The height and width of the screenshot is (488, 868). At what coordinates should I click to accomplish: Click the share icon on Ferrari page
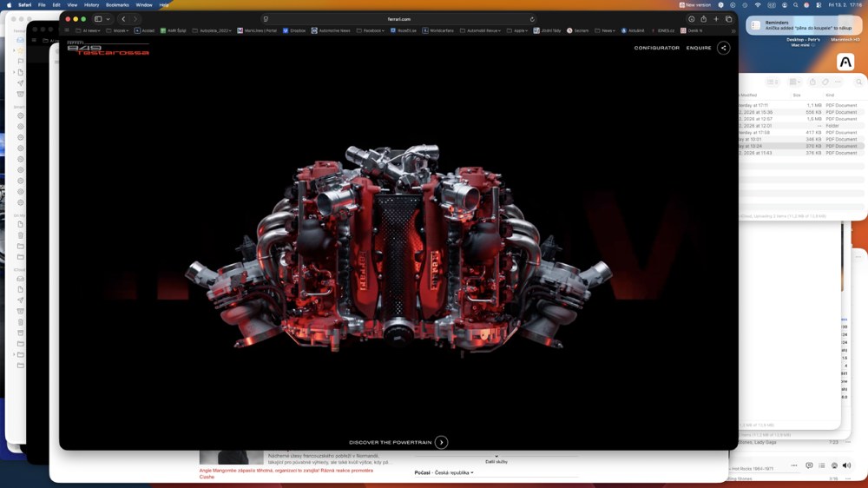click(x=723, y=48)
